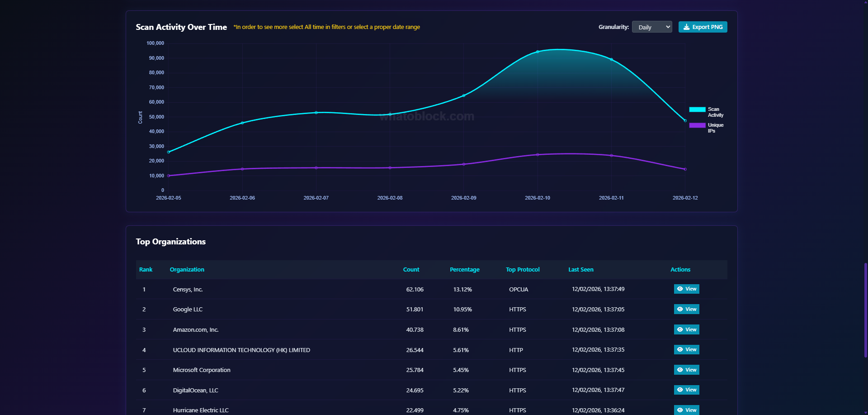Click the percentage value 13.12%
868x415 pixels.
coord(462,290)
